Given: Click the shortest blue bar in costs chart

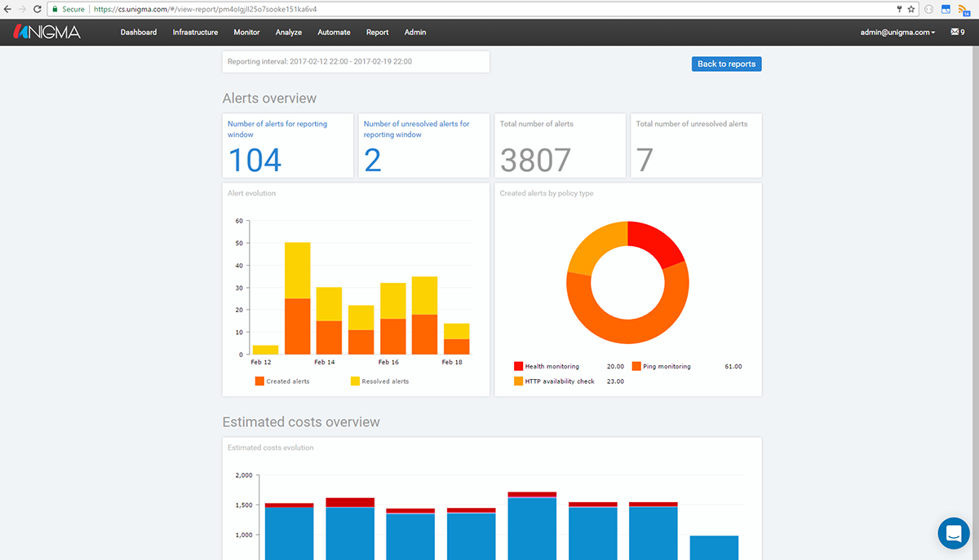Looking at the screenshot, I should (714, 547).
